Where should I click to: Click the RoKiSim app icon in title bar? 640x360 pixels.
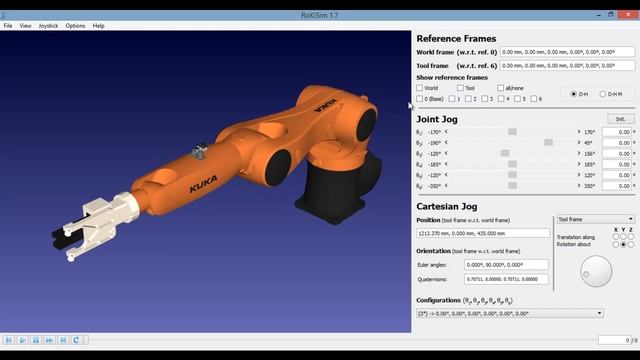[x=3, y=16]
